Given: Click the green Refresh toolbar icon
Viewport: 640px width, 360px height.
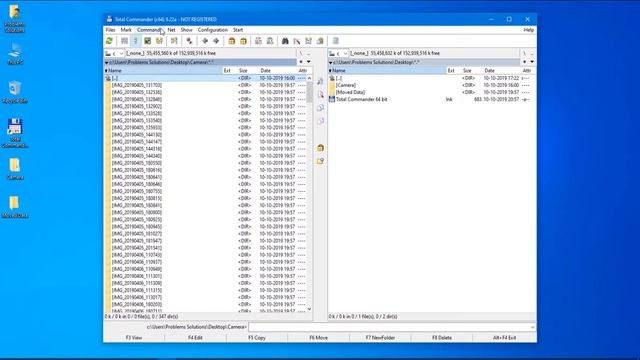Looking at the screenshot, I should click(x=109, y=41).
